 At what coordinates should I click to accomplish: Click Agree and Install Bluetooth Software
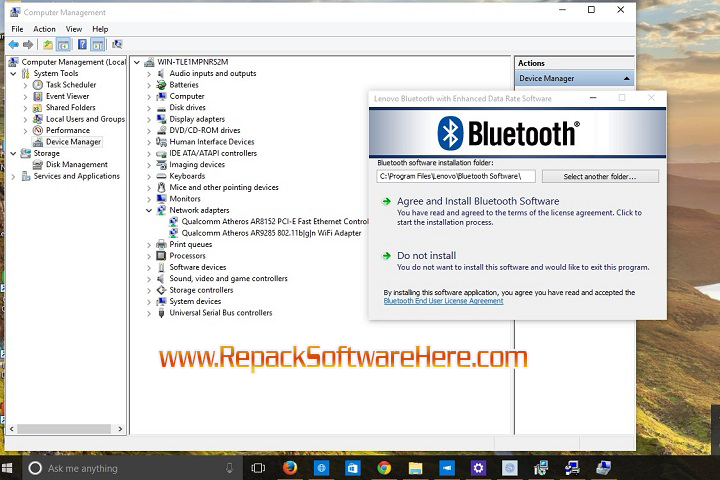[x=478, y=201]
